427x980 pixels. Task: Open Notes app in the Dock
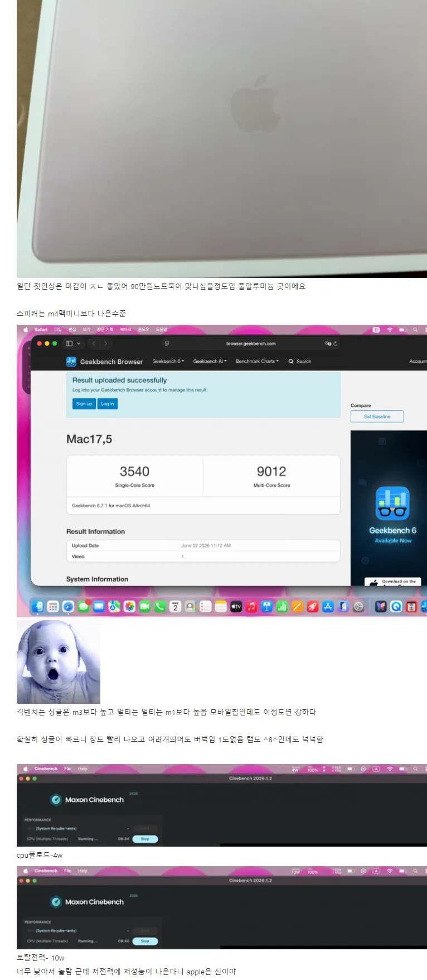221,607
